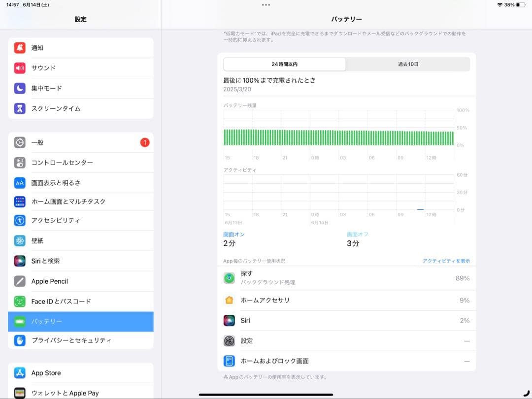Tap the green バッテリー icon in sidebar

click(20, 321)
